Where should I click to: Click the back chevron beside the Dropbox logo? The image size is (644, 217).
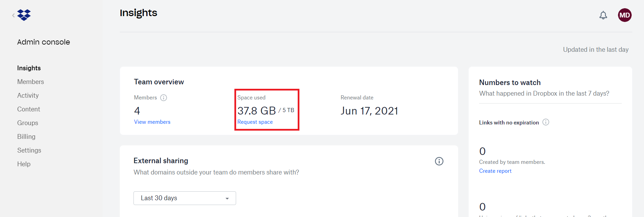click(13, 15)
